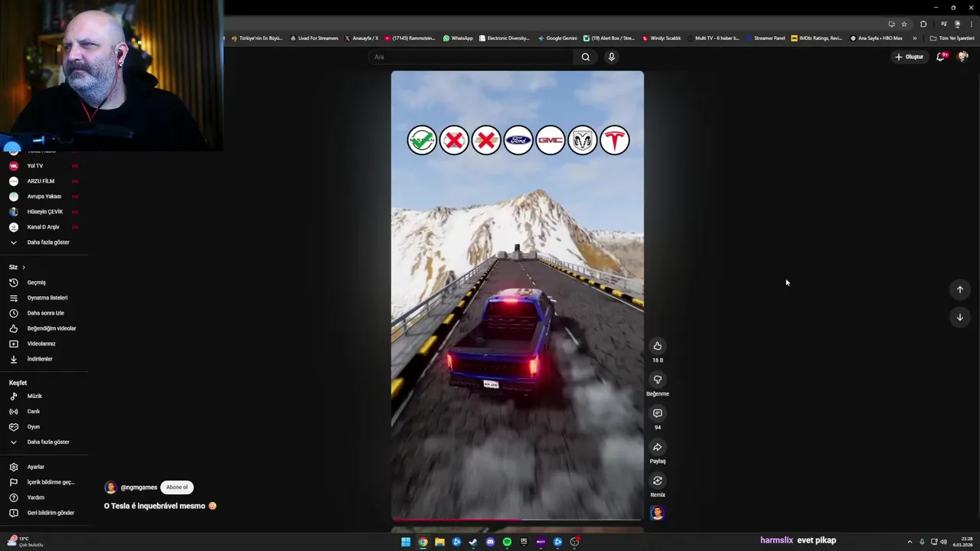Screen dimensions: 980x551
Task: Click the YouTube Ara search field
Action: click(x=471, y=57)
